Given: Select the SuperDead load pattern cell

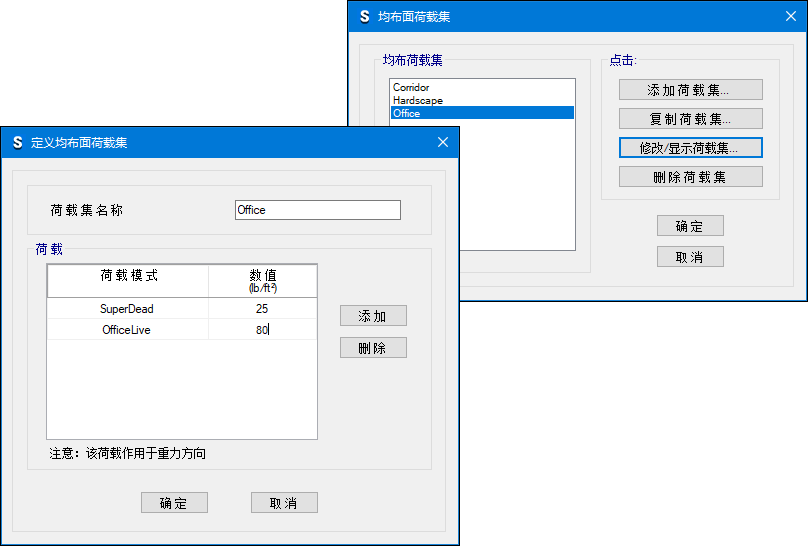Looking at the screenshot, I should click(127, 309).
